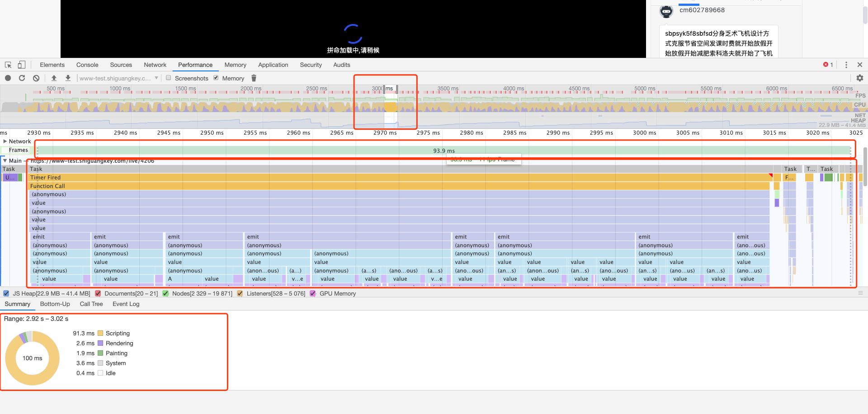This screenshot has width=868, height=414.
Task: Click the clear recording icon
Action: [36, 78]
